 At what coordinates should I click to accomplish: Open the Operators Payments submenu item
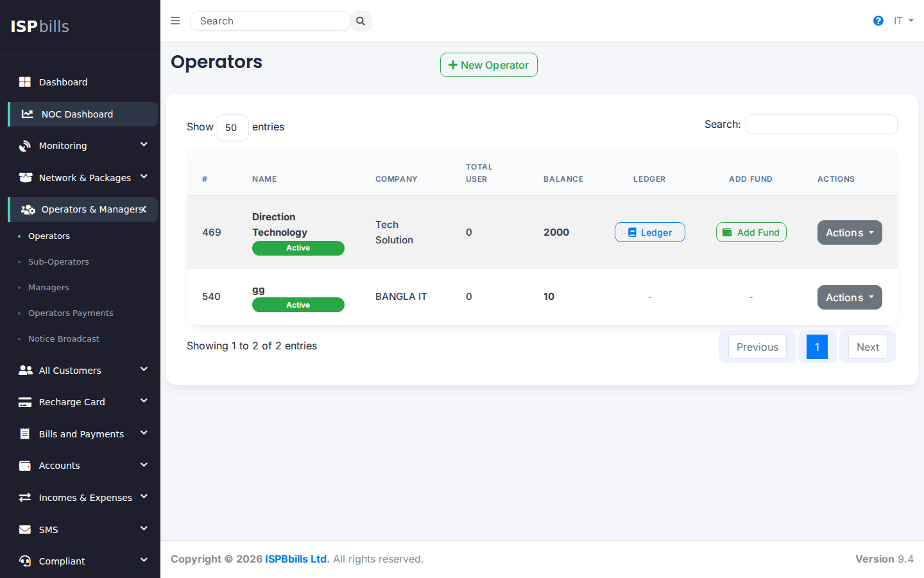point(71,313)
